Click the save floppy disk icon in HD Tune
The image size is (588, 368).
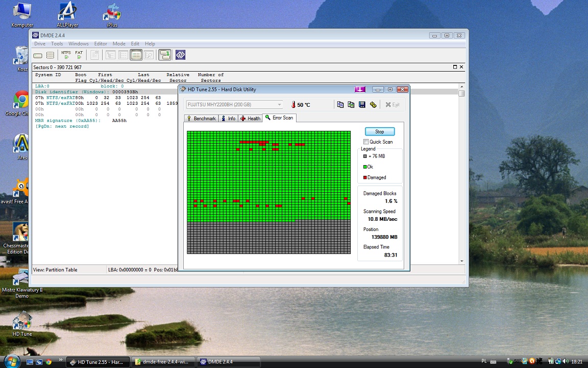pos(362,104)
